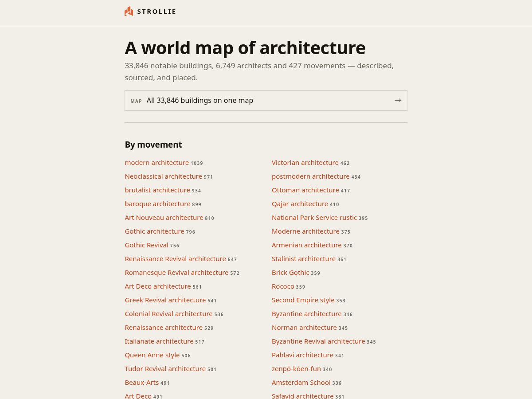Screen dimensions: 532x399
Task: Open National Park Service rustic
Action: point(314,218)
